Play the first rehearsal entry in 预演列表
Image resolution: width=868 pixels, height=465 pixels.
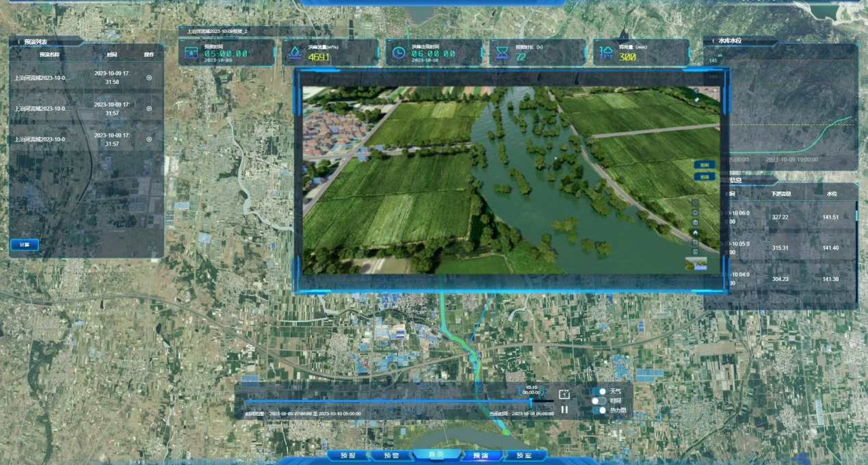(149, 78)
